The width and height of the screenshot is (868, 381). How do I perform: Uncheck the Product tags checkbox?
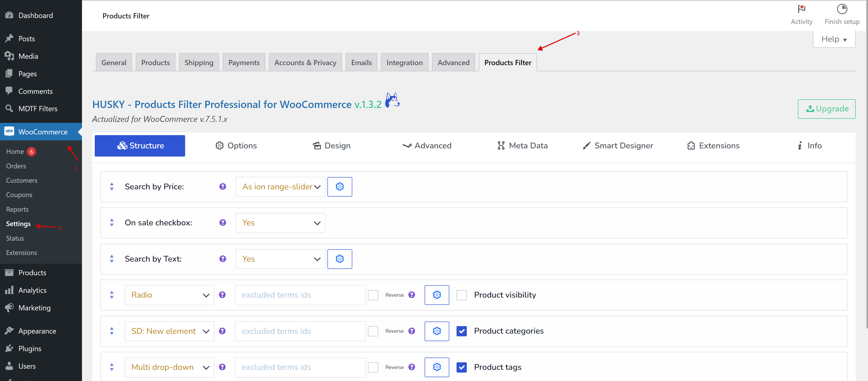461,367
